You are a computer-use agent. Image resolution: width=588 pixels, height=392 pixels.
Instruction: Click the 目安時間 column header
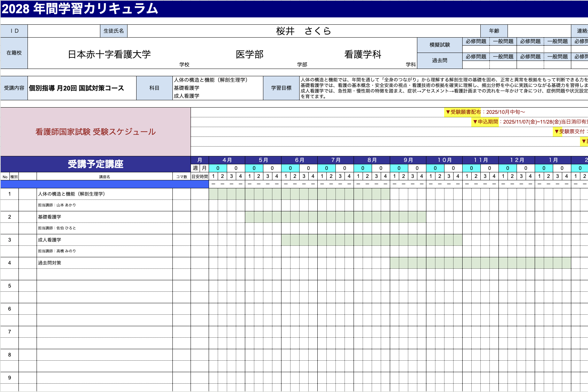(200, 177)
